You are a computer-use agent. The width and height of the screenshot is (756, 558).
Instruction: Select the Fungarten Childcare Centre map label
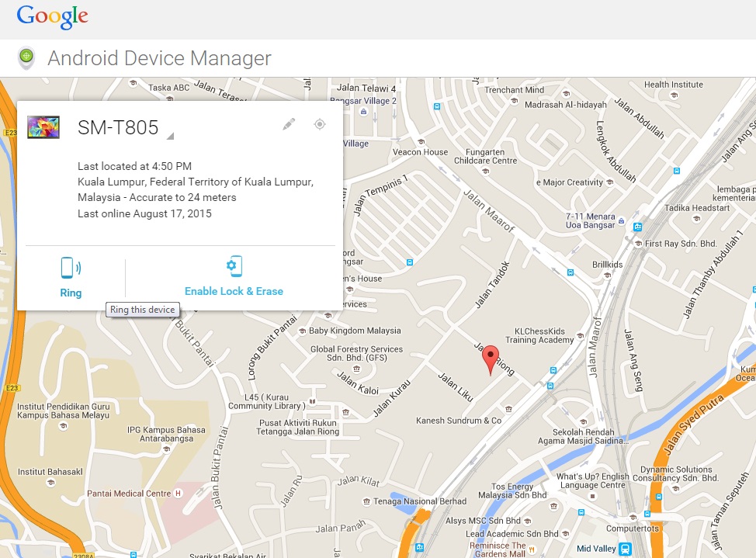click(x=485, y=156)
